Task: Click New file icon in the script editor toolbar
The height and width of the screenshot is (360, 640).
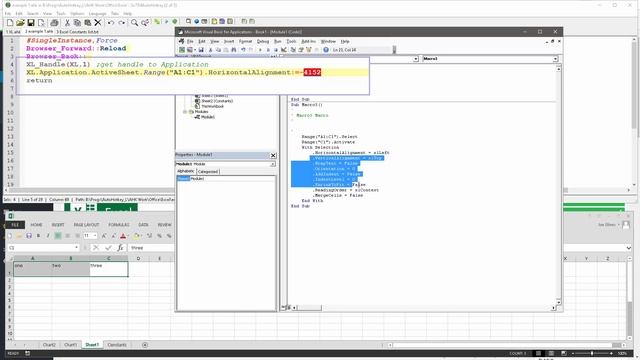Action: 10,23
